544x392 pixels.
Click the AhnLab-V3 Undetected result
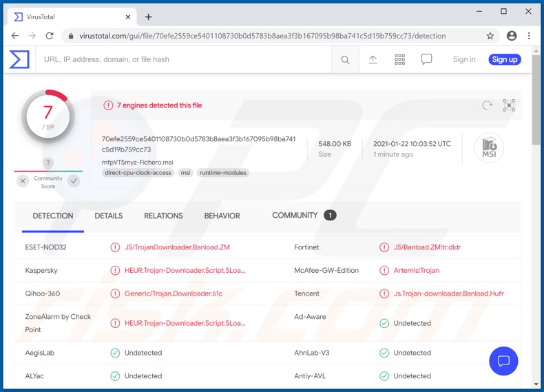(x=412, y=353)
